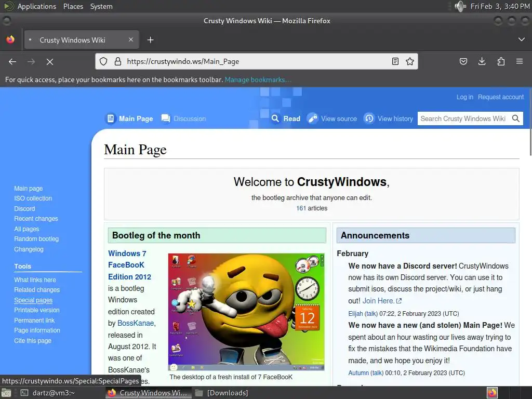Open the Windows 7 FaceBooK Edition 2012 link

129,265
